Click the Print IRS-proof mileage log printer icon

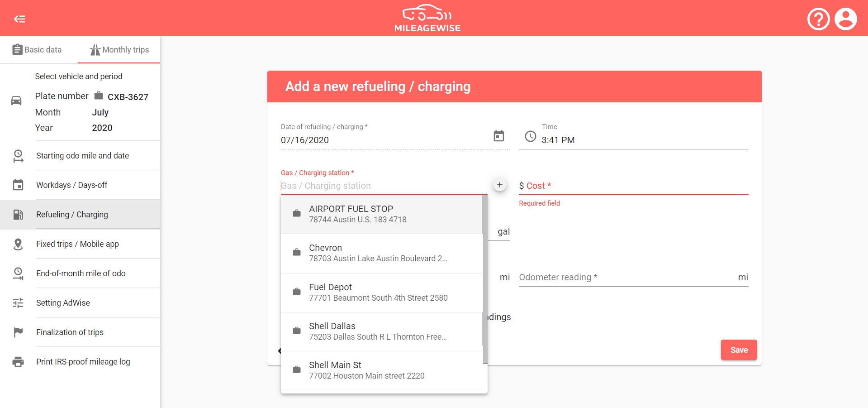coord(18,361)
